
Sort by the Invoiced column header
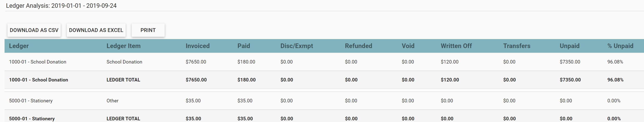tap(197, 46)
